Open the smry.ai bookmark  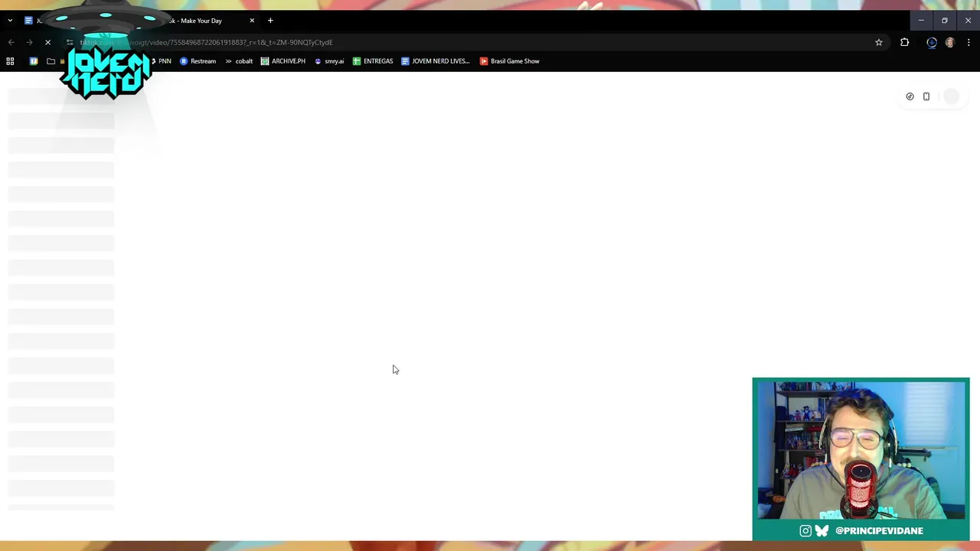tap(329, 61)
